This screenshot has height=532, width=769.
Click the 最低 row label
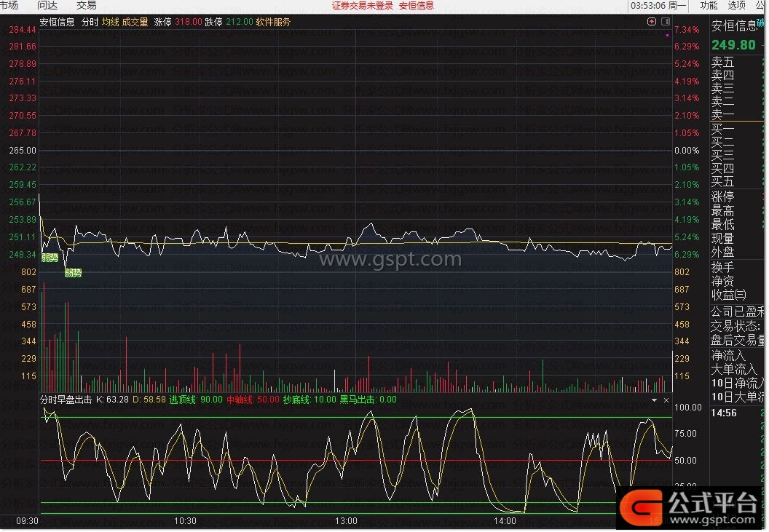723,225
